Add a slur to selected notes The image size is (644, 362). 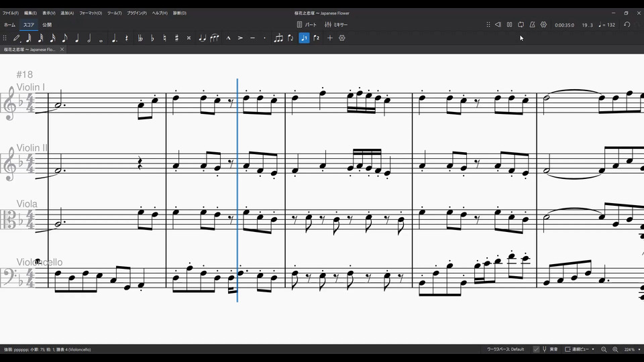pos(215,38)
